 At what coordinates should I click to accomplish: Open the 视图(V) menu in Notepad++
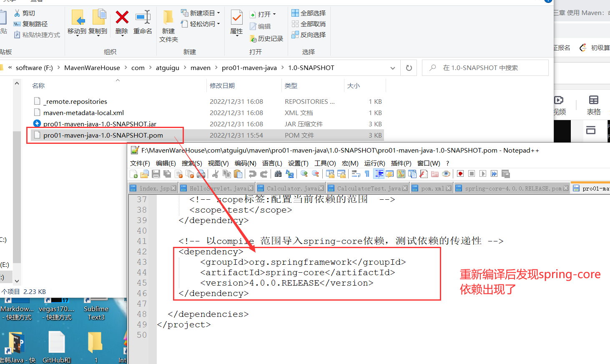(x=218, y=163)
